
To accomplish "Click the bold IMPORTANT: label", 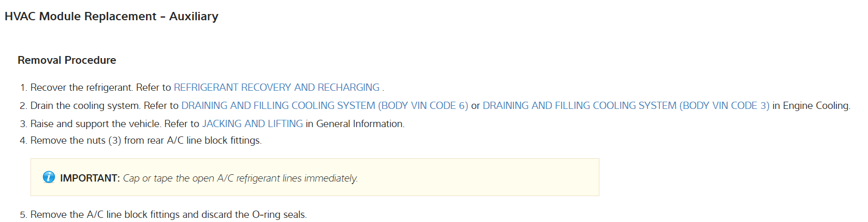I will 90,178.
